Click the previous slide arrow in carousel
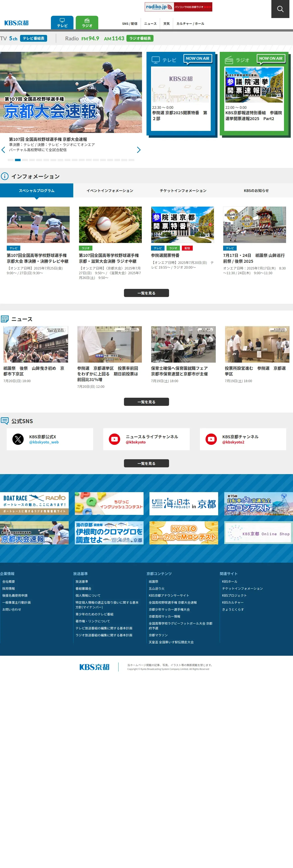Viewport: 293px width, 868px height. tap(3, 150)
